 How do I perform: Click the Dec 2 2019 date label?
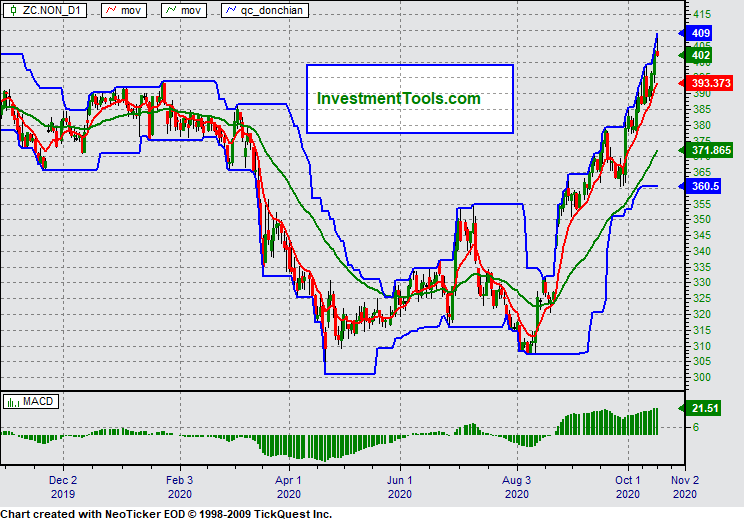click(x=62, y=487)
